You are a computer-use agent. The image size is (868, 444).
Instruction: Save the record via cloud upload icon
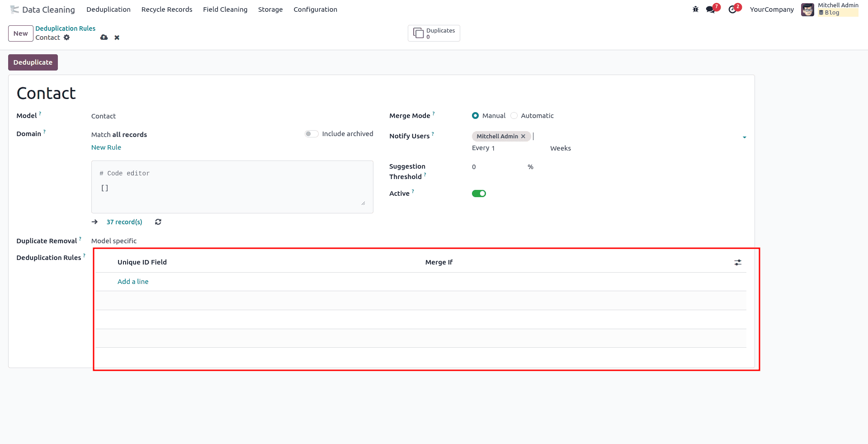[x=104, y=37]
